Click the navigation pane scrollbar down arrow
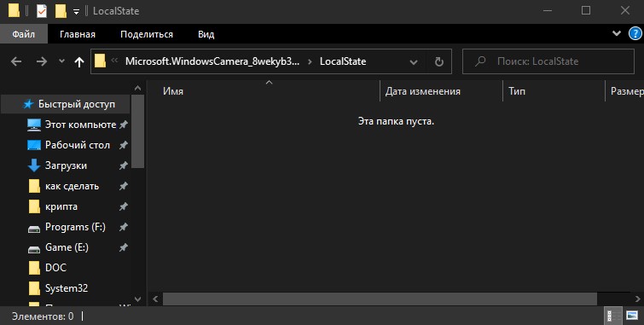Image resolution: width=644 pixels, height=325 pixels. [137, 299]
